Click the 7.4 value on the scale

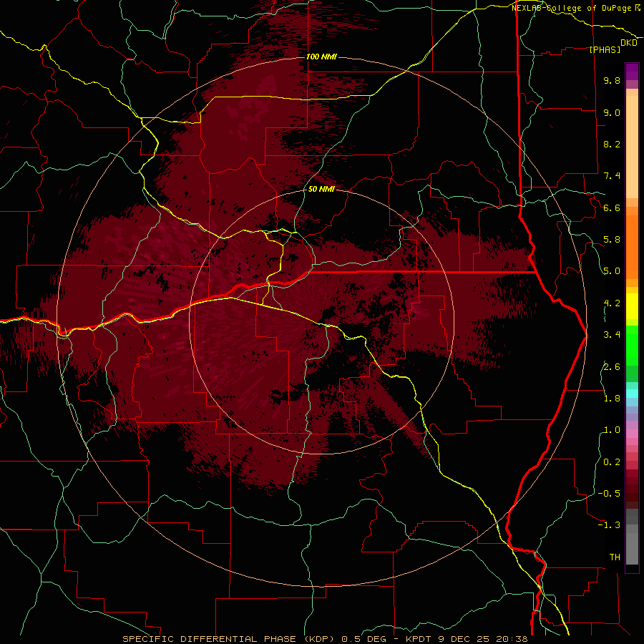coord(612,176)
